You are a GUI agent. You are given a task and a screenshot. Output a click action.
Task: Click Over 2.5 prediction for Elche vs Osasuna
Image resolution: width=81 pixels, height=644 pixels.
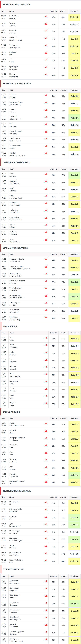click(x=74, y=175)
